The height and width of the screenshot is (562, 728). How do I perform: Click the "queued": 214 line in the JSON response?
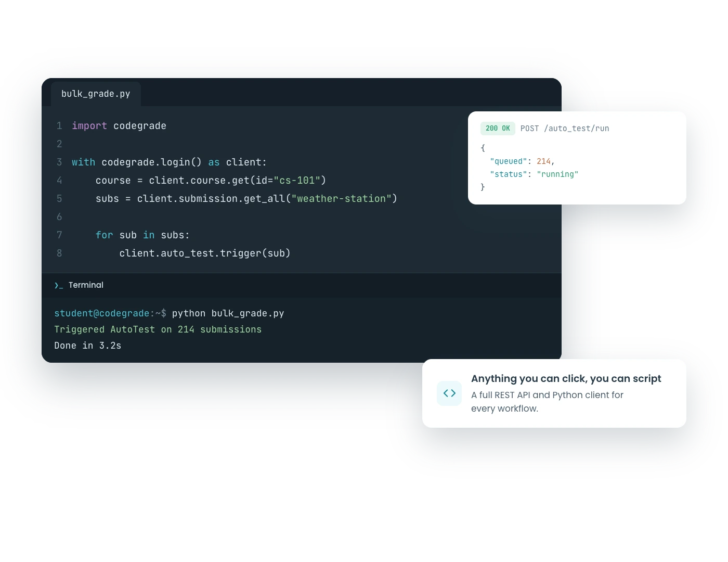pyautogui.click(x=522, y=161)
